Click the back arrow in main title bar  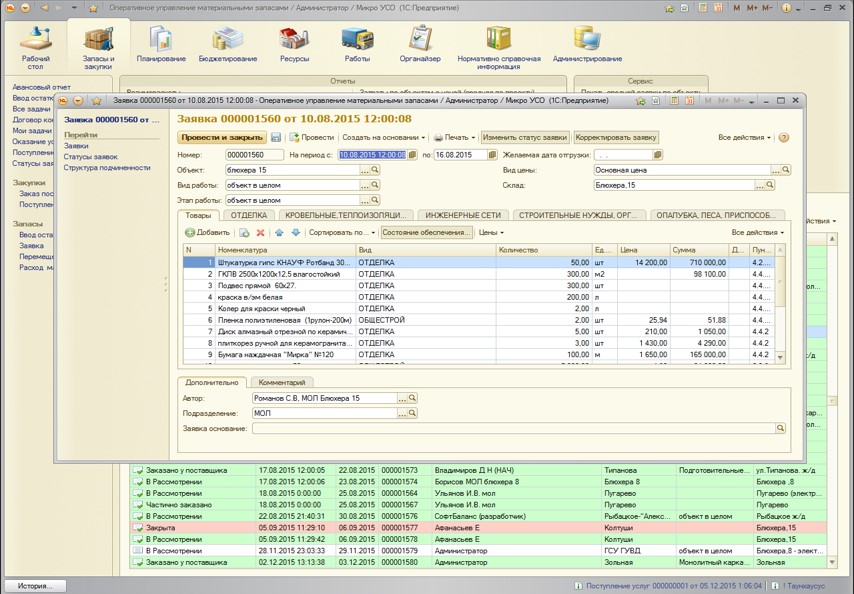[x=45, y=8]
